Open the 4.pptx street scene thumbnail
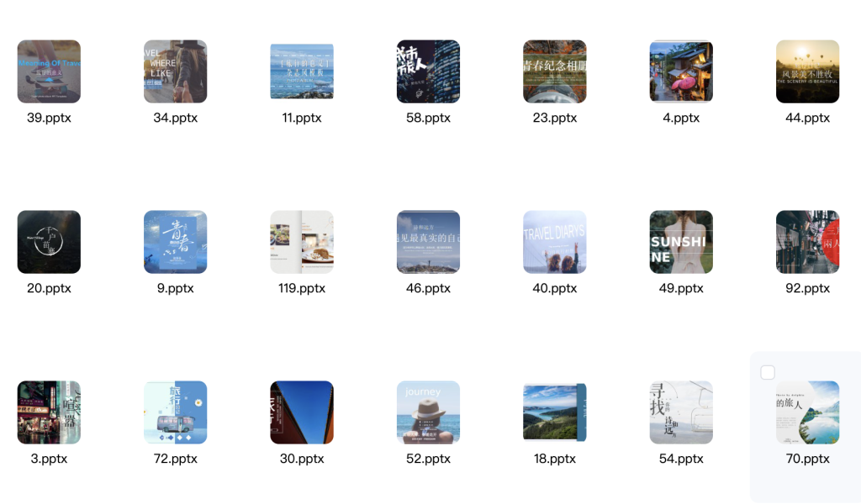The width and height of the screenshot is (861, 504). pyautogui.click(x=681, y=71)
